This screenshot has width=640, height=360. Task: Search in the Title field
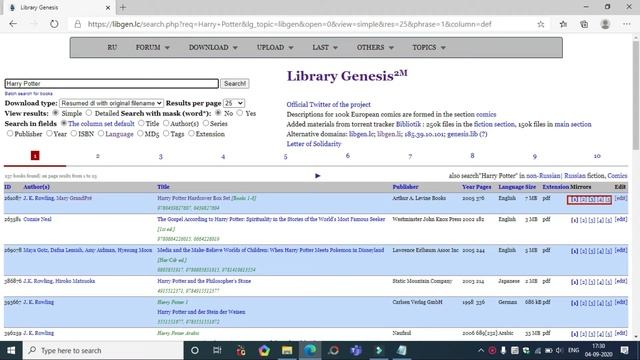pos(141,123)
